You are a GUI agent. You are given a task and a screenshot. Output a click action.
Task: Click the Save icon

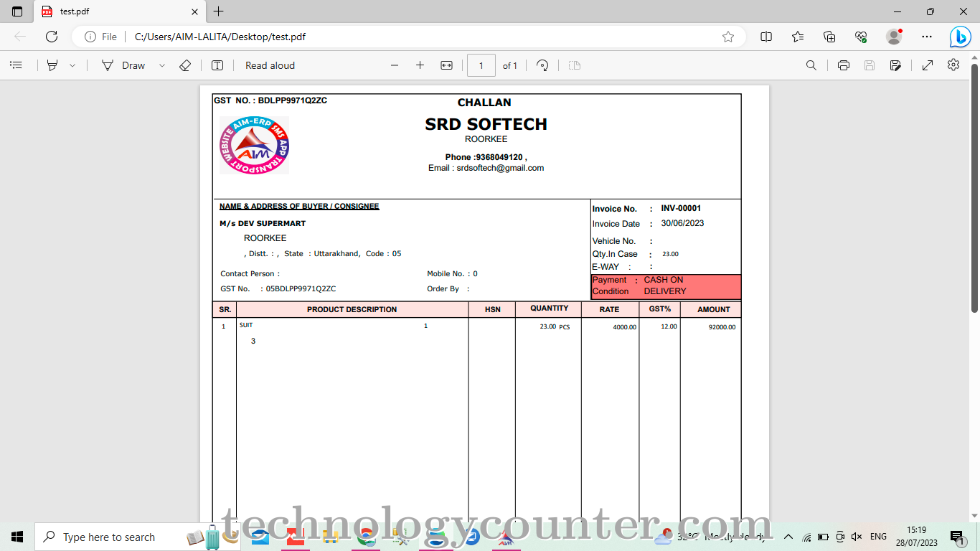pos(870,65)
